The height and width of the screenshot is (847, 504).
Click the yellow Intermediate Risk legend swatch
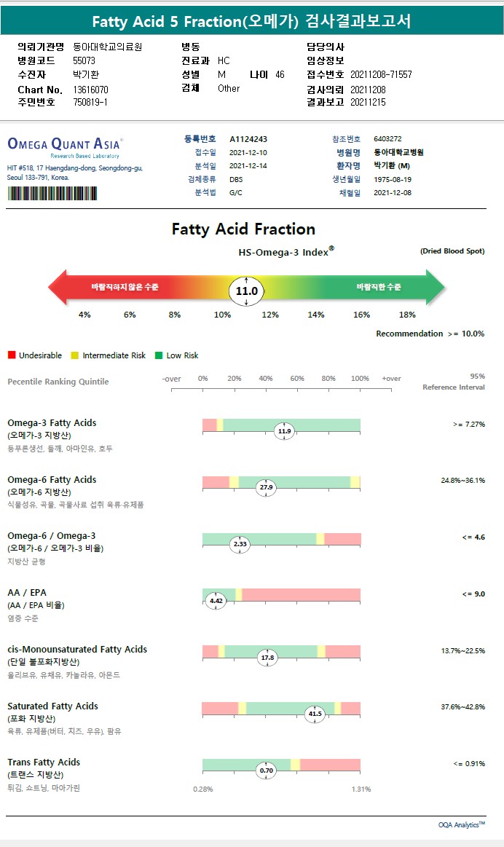pos(75,355)
